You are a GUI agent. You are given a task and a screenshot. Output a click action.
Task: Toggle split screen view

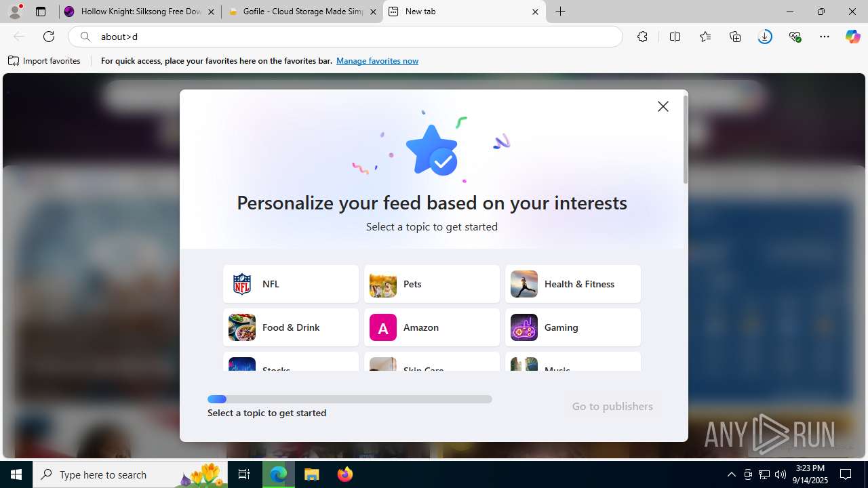click(x=675, y=37)
